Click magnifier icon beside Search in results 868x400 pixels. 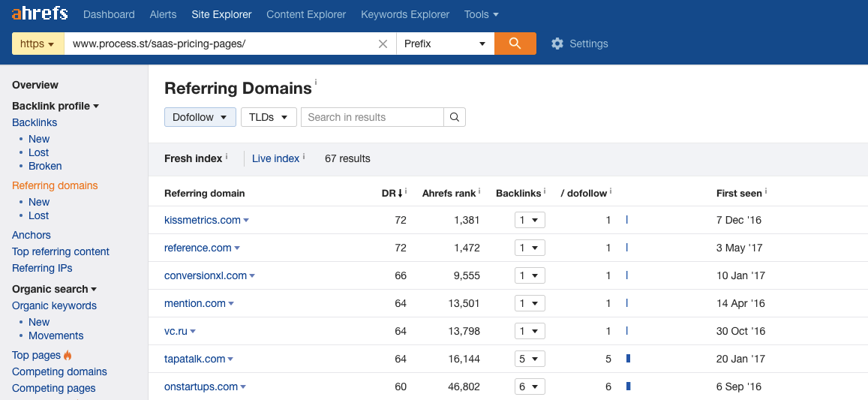[455, 117]
